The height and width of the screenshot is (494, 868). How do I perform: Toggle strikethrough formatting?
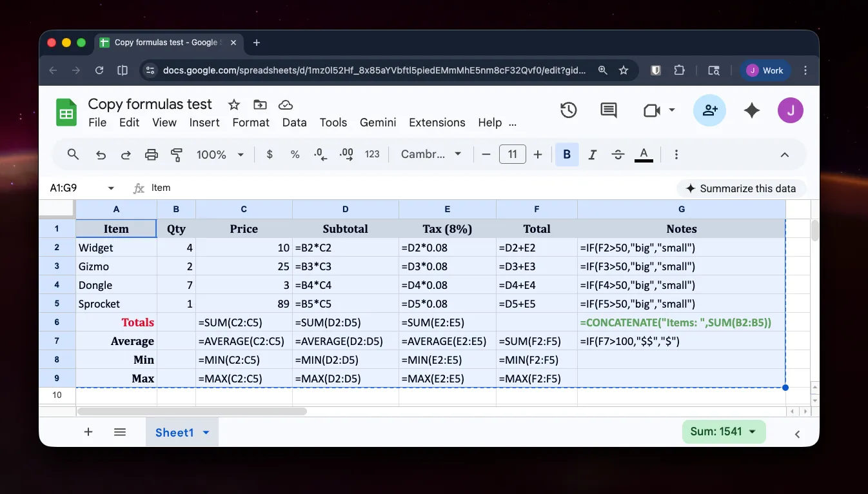618,155
